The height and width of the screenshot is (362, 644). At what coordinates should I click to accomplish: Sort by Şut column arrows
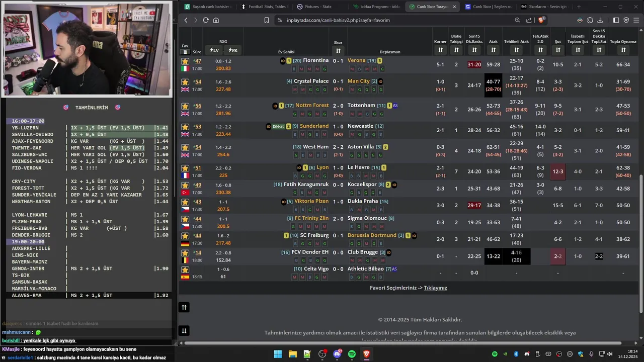558,50
